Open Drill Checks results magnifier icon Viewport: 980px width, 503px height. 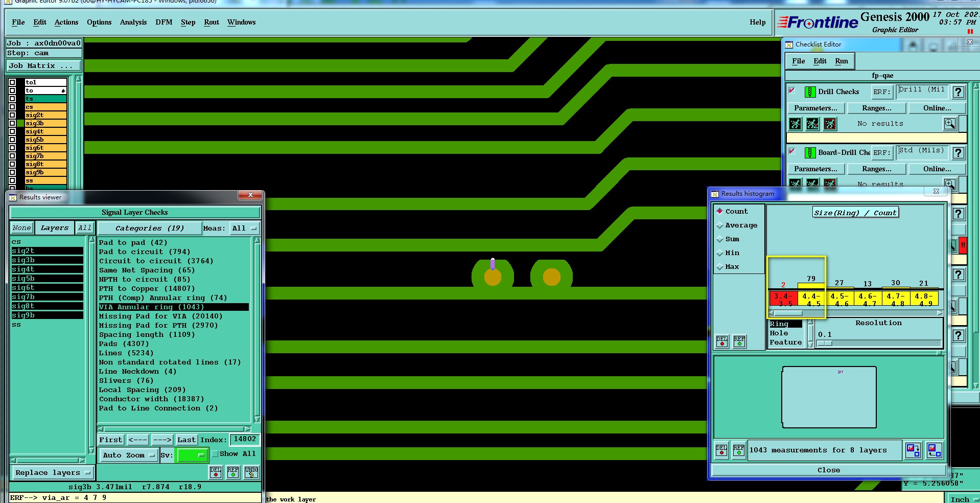click(x=949, y=124)
